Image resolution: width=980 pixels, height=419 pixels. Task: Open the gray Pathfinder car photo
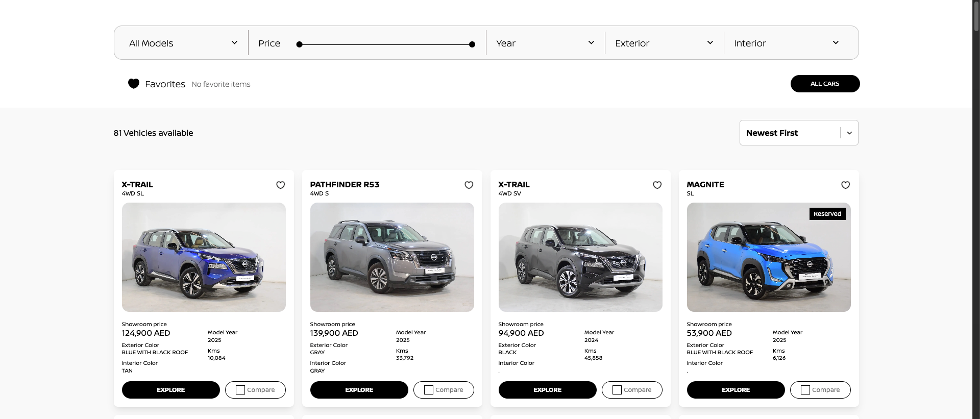pos(392,257)
